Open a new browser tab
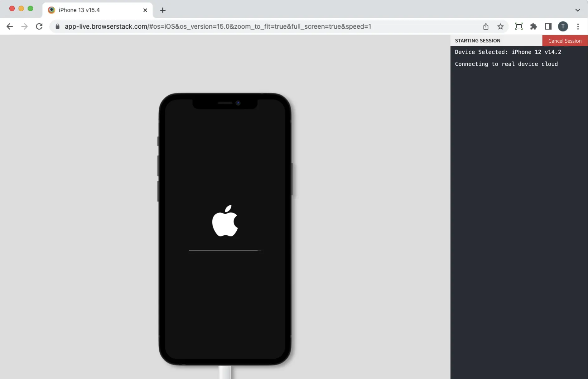Viewport: 588px width, 379px height. [162, 10]
